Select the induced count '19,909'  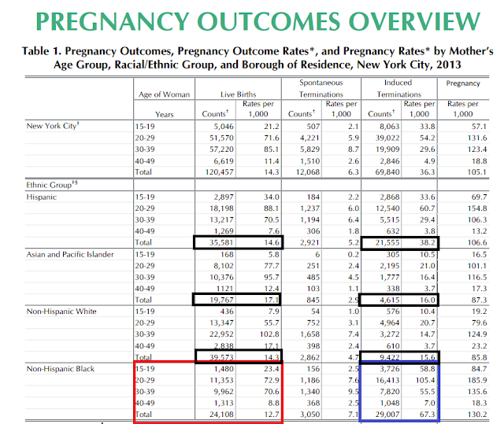(x=387, y=149)
